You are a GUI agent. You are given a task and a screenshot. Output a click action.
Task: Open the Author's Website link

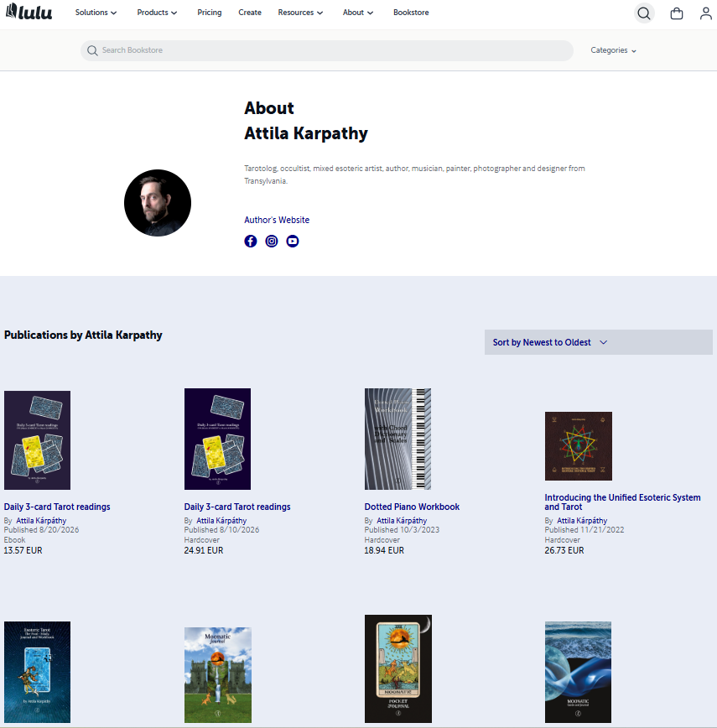tap(277, 220)
